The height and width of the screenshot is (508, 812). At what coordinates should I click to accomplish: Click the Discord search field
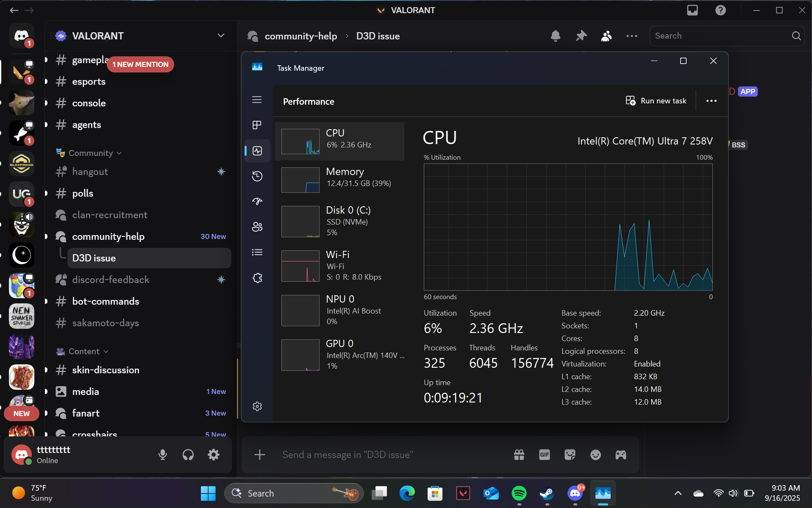pyautogui.click(x=720, y=36)
